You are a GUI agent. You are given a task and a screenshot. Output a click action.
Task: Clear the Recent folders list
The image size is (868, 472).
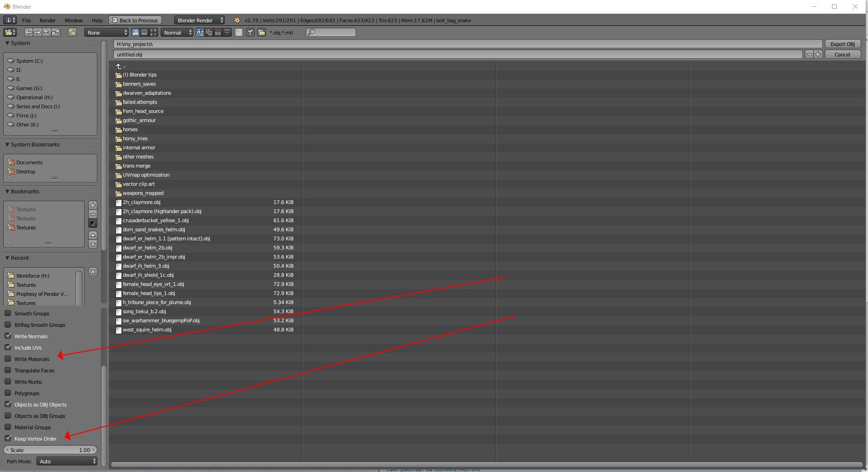click(x=93, y=272)
